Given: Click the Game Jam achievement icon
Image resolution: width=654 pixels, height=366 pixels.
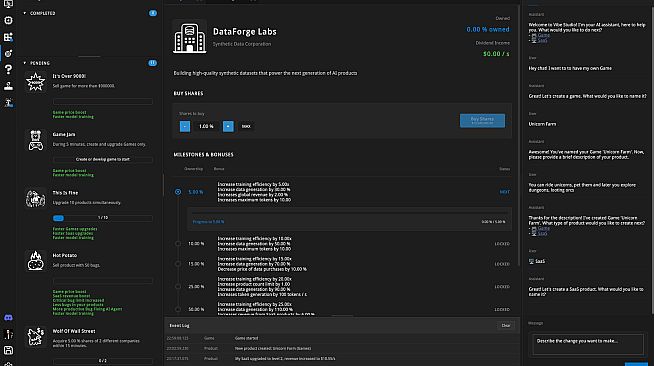Looking at the screenshot, I should (35, 140).
